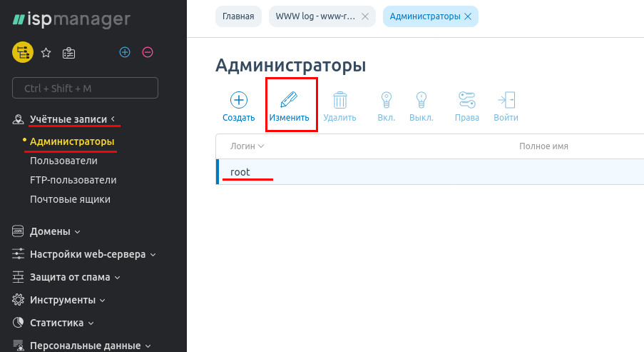The width and height of the screenshot is (644, 352).
Task: Click the Log in as user door icon
Action: (x=506, y=100)
